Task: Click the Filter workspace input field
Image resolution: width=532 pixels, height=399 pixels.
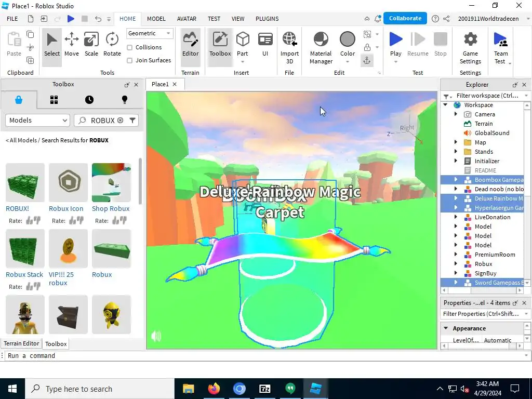Action: coord(487,96)
